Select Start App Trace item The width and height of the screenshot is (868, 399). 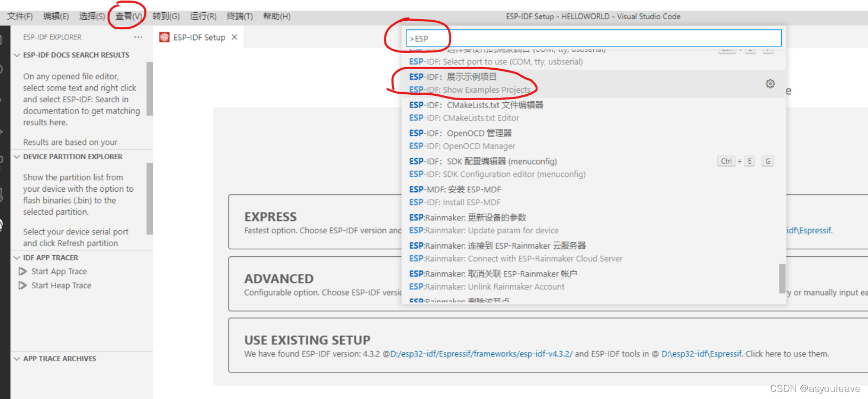[59, 272]
